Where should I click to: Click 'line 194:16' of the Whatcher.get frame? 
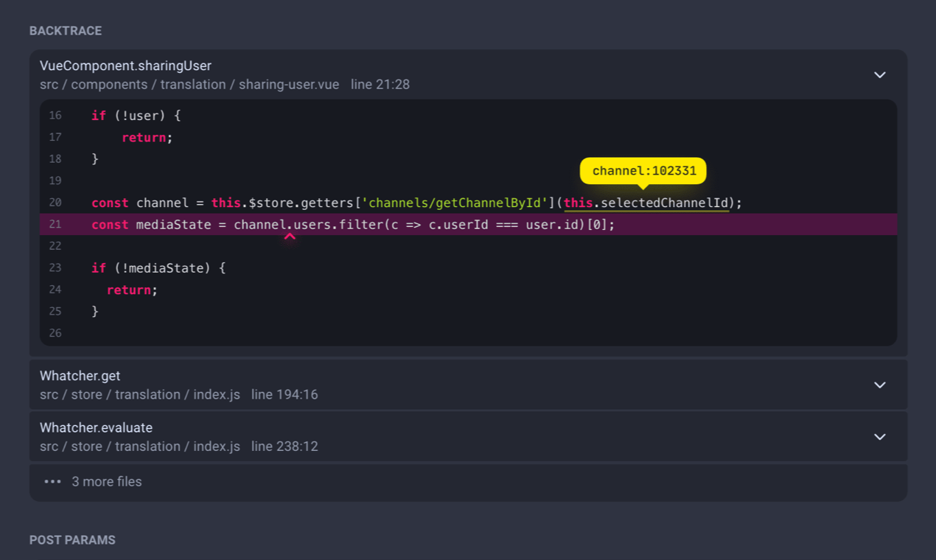tap(284, 395)
